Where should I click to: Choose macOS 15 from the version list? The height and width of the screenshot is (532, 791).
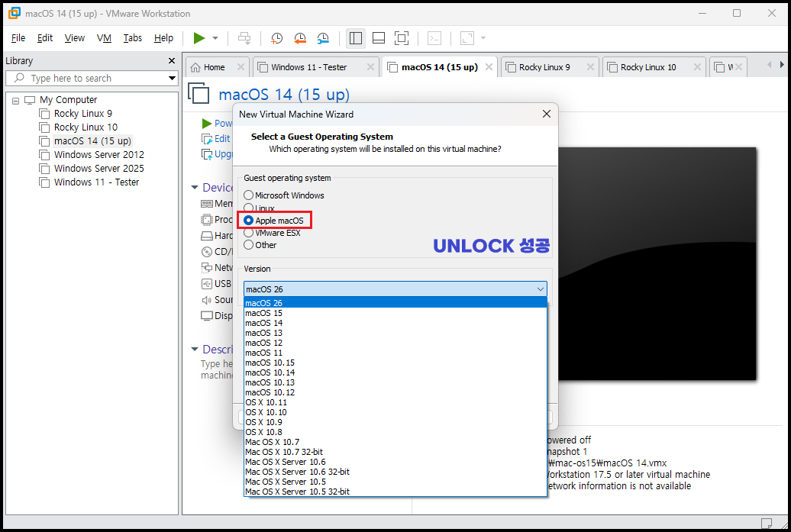pyautogui.click(x=395, y=313)
